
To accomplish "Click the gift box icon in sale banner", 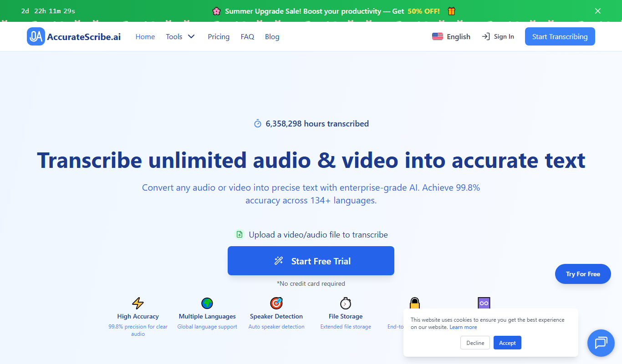I will click(x=451, y=11).
